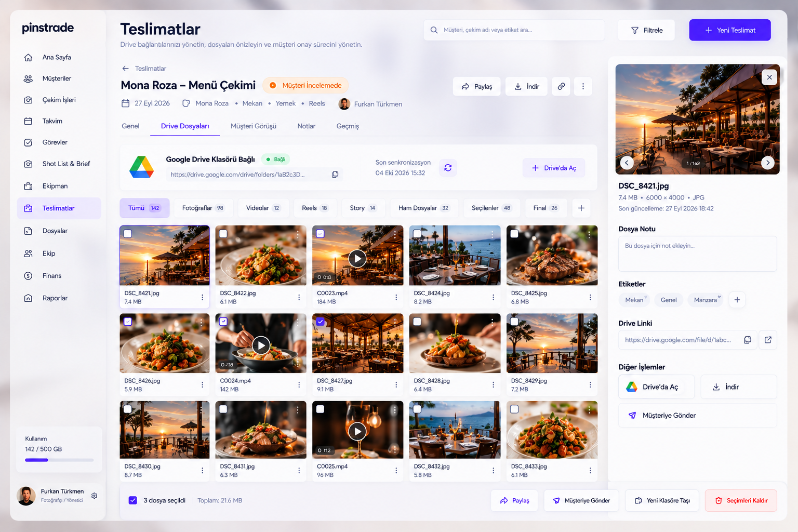
Task: Add a new file category filter
Action: 581,208
